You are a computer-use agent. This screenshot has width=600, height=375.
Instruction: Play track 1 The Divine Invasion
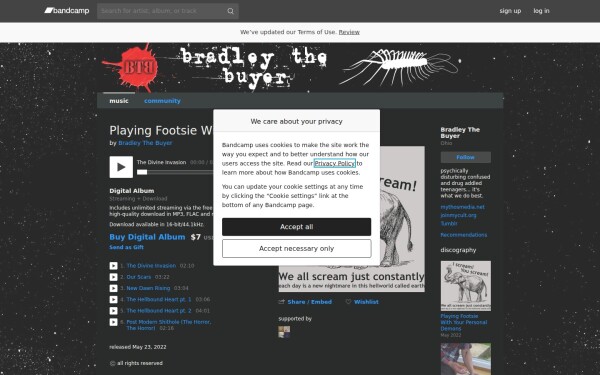pyautogui.click(x=113, y=266)
